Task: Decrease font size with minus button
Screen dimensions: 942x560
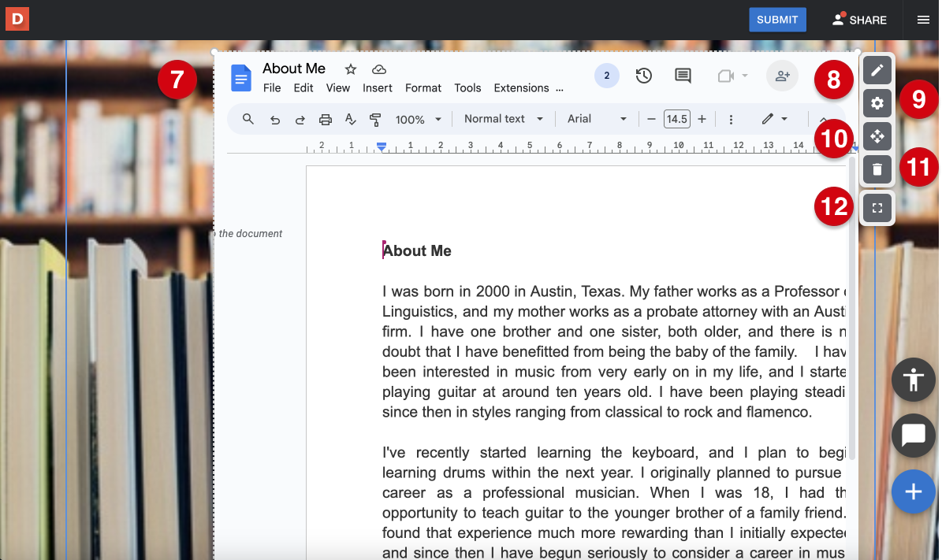Action: [x=651, y=119]
